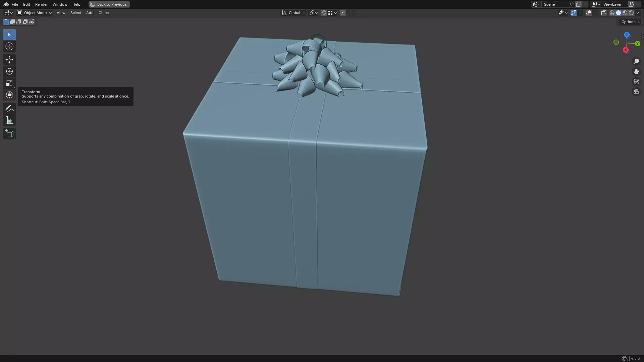Switch to wireframe shading
Viewport: 644px width, 362px height.
(612, 13)
